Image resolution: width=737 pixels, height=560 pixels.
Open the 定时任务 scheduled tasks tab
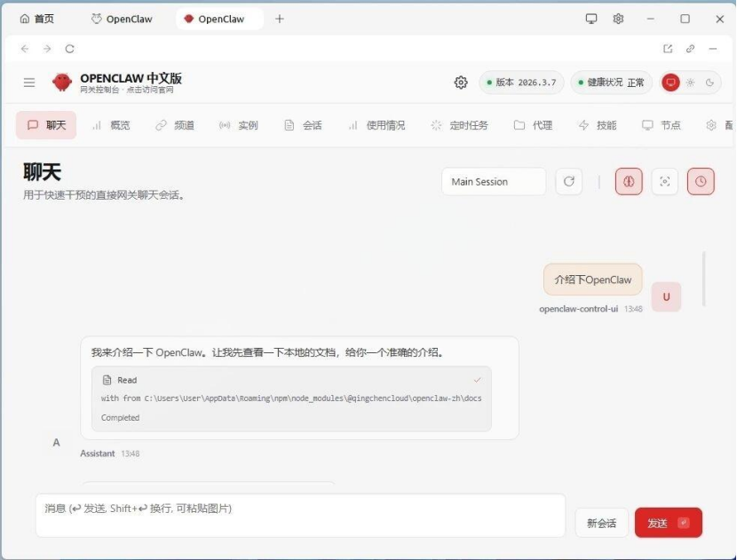coord(460,125)
